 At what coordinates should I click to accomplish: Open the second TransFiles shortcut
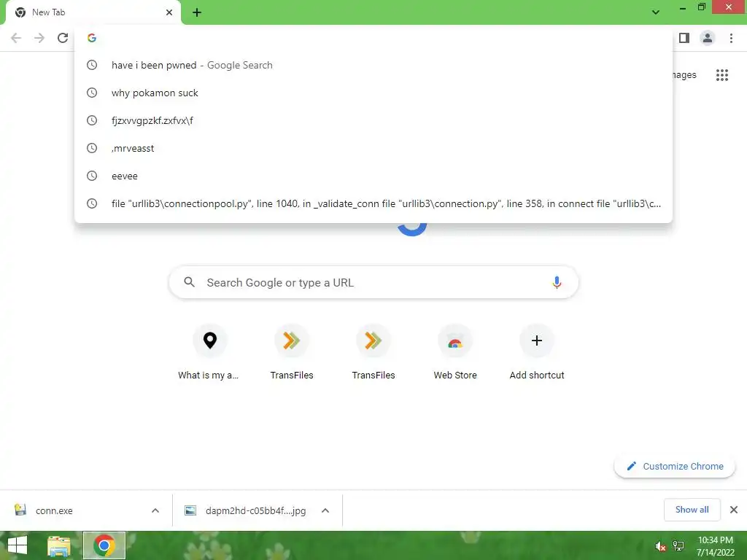(373, 352)
